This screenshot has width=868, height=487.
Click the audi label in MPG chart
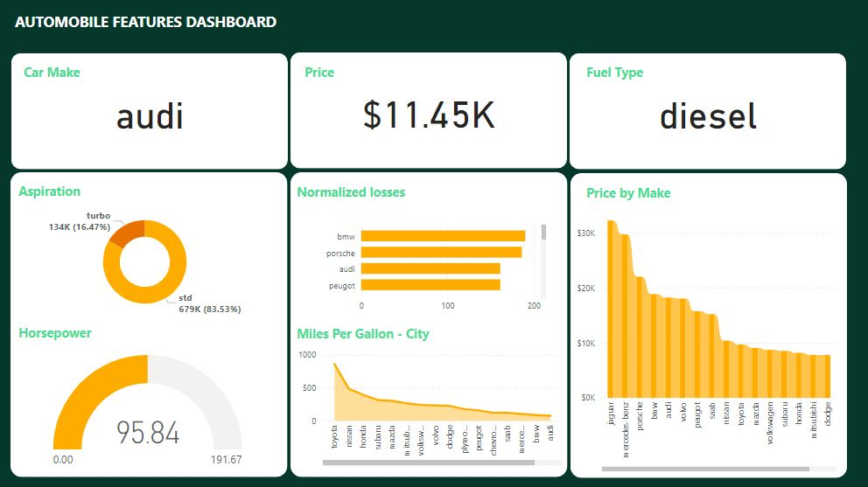(x=550, y=433)
